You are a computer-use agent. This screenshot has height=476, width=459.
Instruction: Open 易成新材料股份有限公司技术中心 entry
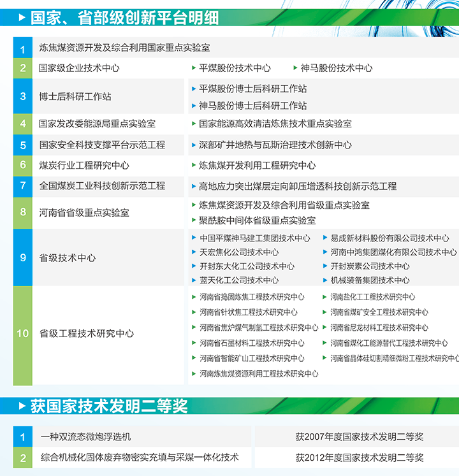389,238
